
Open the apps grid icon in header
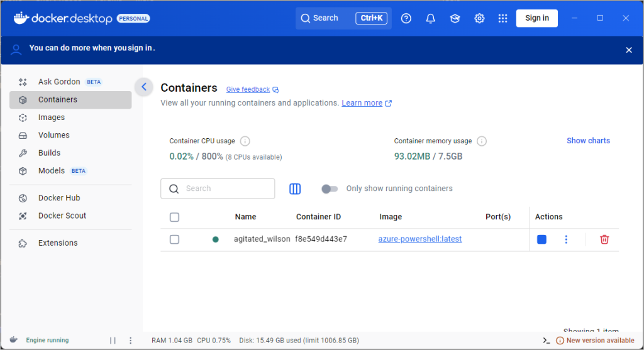pyautogui.click(x=502, y=18)
